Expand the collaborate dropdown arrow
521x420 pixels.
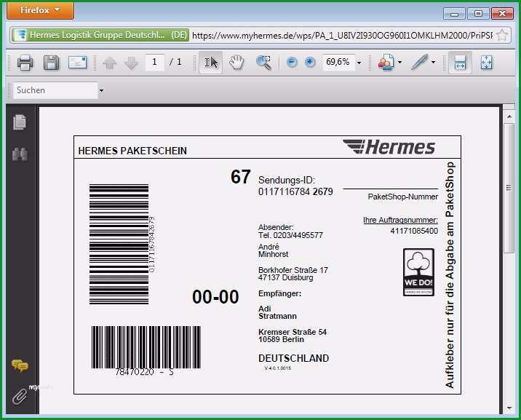399,62
